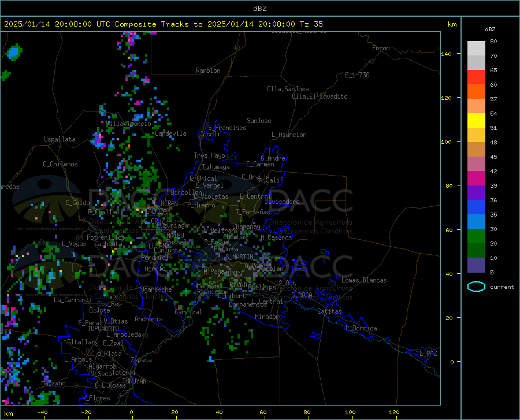Select the bright yellow 51-54 dBZ swatch
520x420 pixels.
tap(476, 121)
